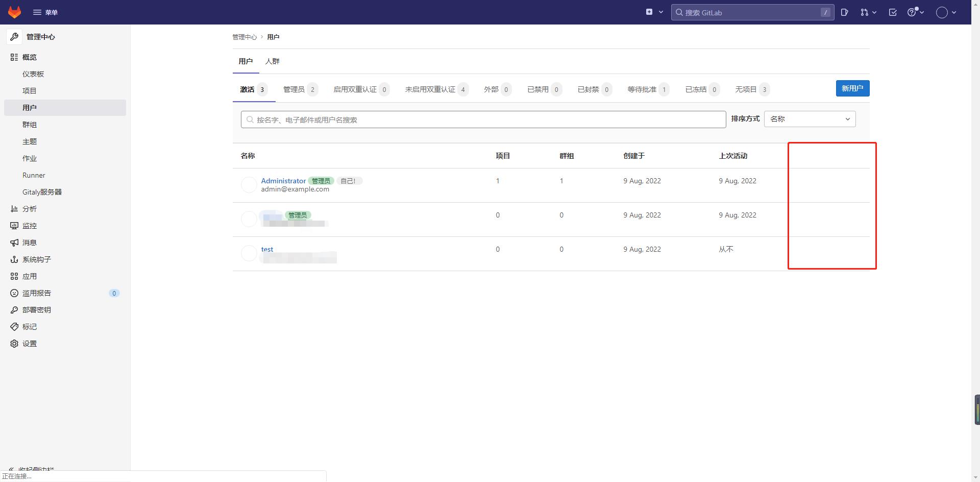This screenshot has width=980, height=482.
Task: Open the Administrator user link
Action: pyautogui.click(x=283, y=181)
